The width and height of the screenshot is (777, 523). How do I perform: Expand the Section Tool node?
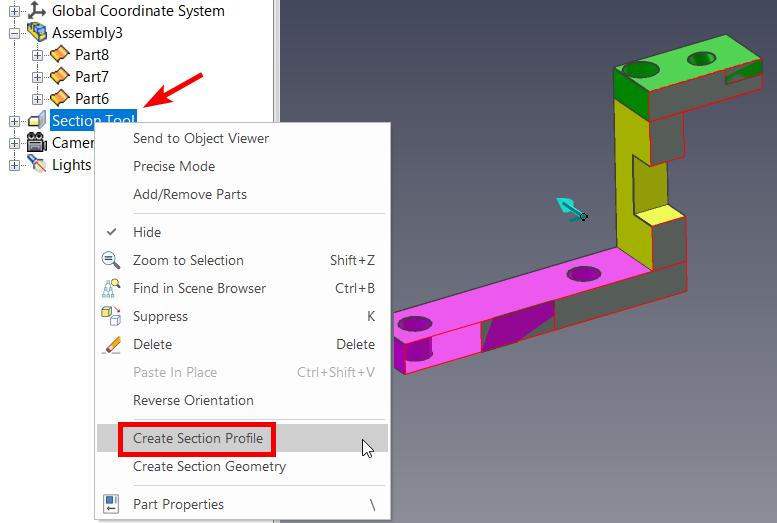(14, 121)
